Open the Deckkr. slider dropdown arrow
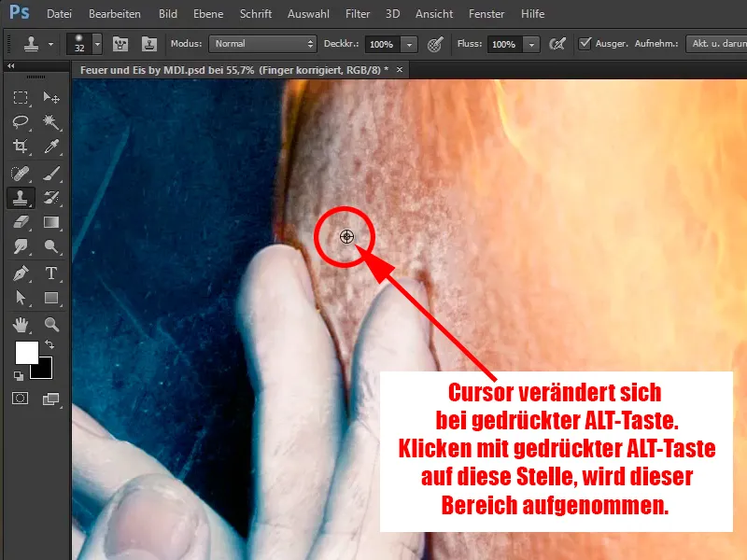This screenshot has height=560, width=747. [409, 44]
